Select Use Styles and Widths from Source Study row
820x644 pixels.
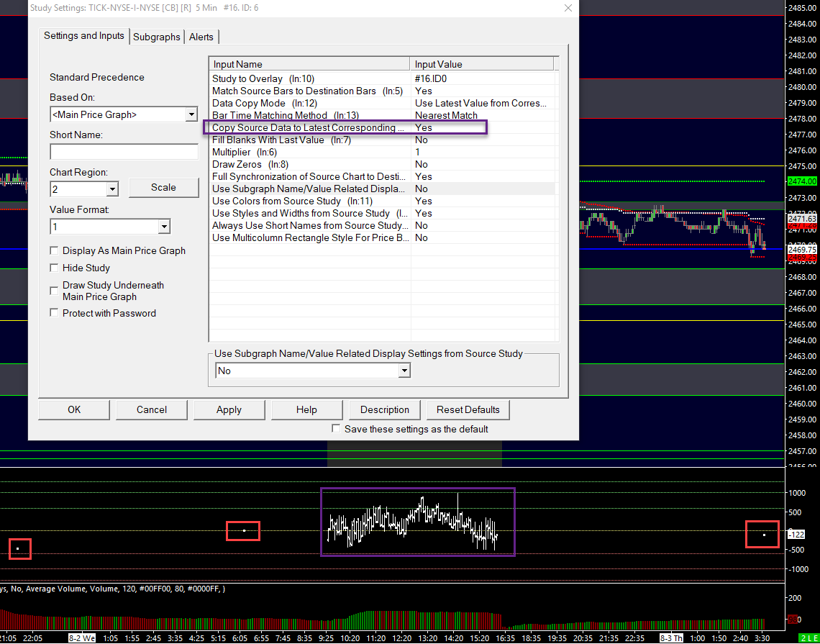382,213
